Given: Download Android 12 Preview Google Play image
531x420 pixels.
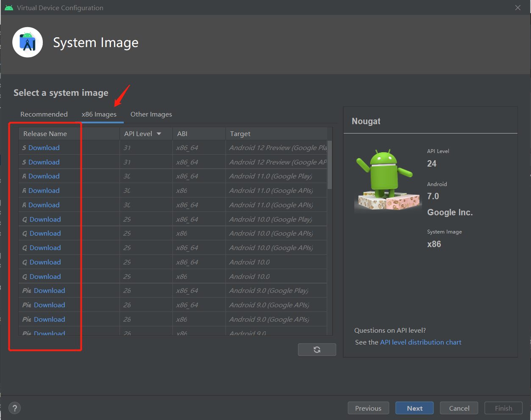Looking at the screenshot, I should click(x=44, y=148).
